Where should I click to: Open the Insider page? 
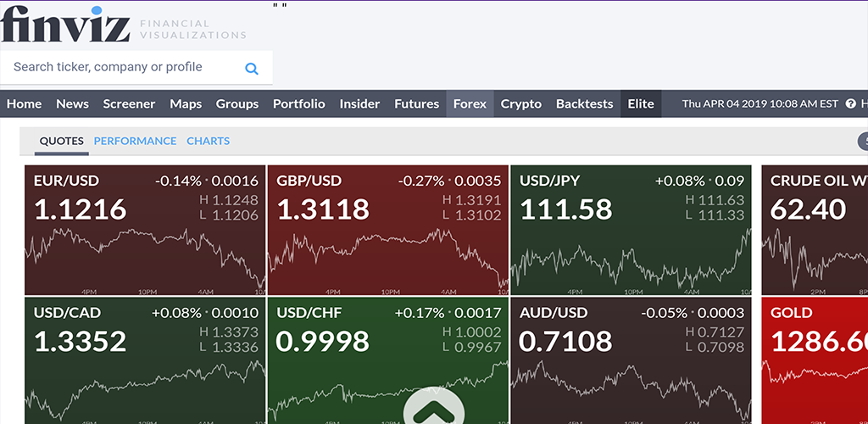pyautogui.click(x=359, y=104)
